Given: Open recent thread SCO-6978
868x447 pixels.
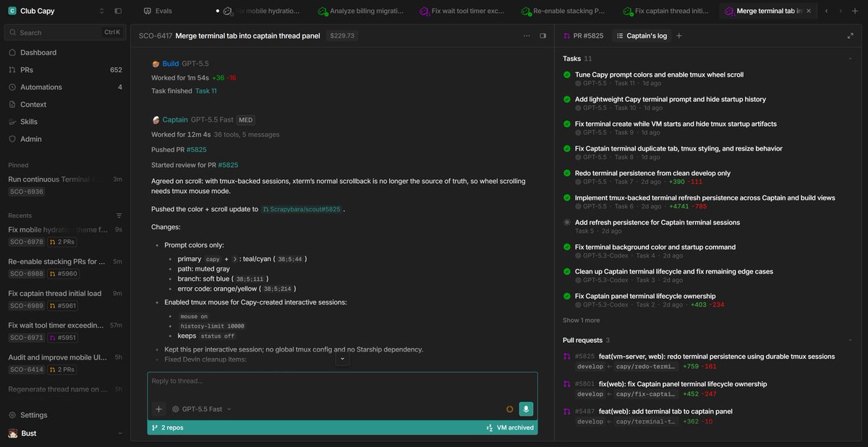Looking at the screenshot, I should (x=65, y=236).
